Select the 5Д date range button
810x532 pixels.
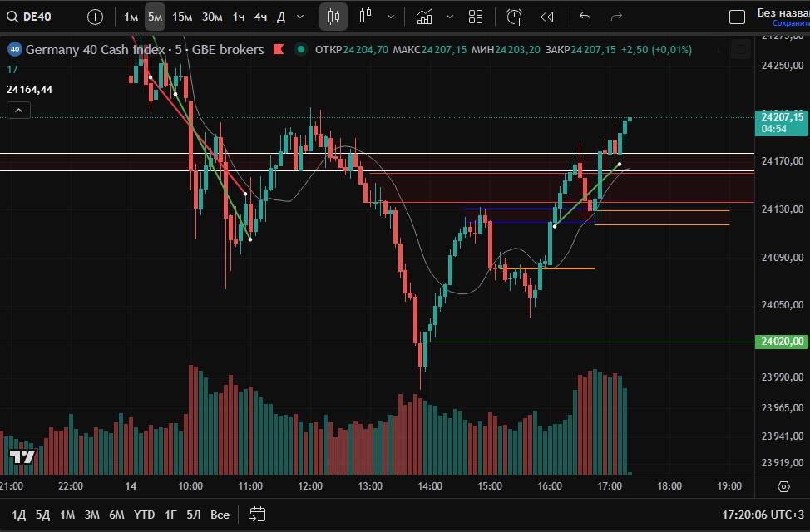tap(42, 515)
